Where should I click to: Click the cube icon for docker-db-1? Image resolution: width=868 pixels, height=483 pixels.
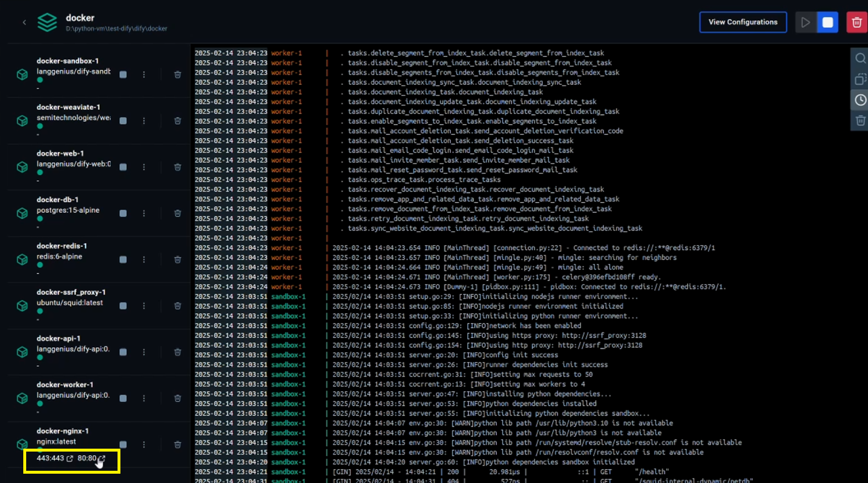(22, 213)
